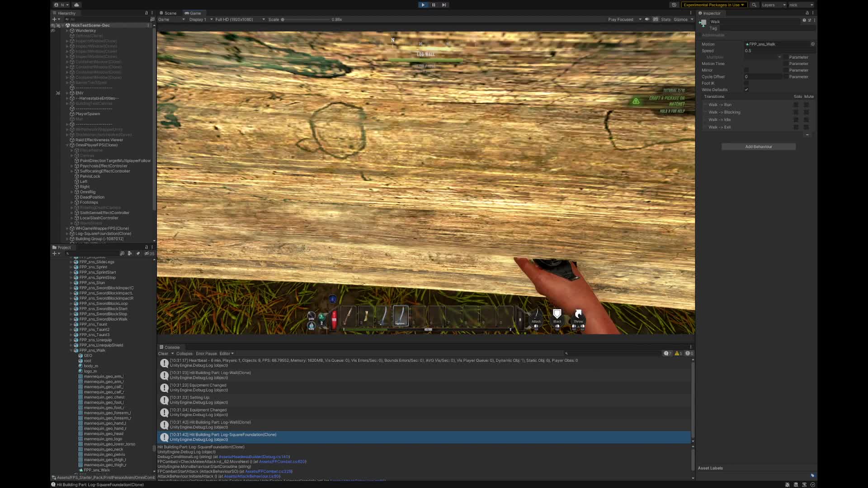Mute game audio speaker icon

click(x=647, y=19)
